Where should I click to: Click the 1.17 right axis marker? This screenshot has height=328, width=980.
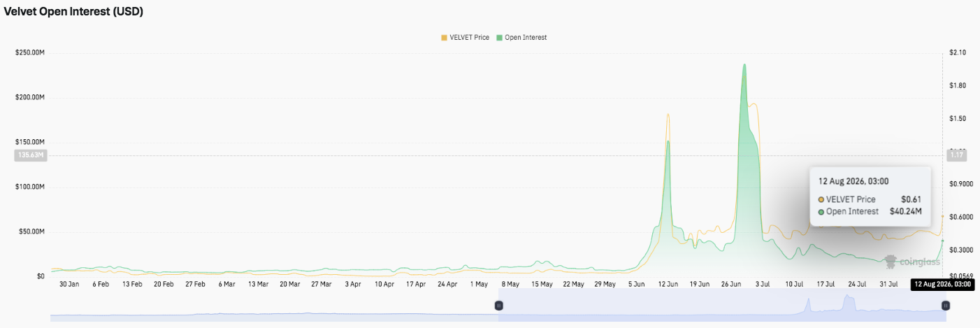pos(956,155)
